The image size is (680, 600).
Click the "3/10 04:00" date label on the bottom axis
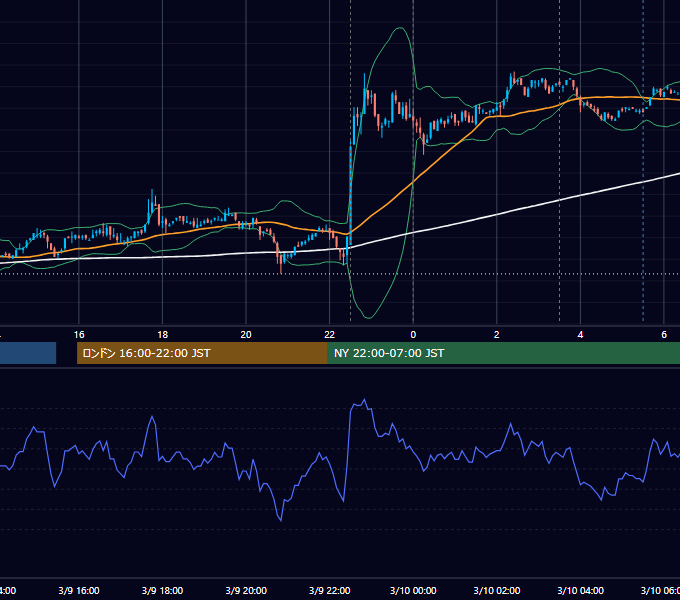(x=580, y=590)
